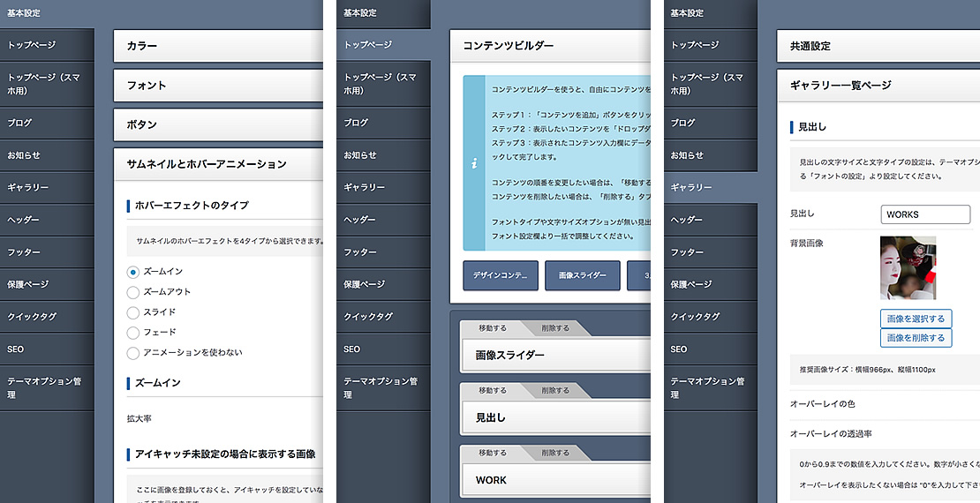980x503 pixels.
Task: Click 移動する tab above 見出し block
Action: point(493,391)
